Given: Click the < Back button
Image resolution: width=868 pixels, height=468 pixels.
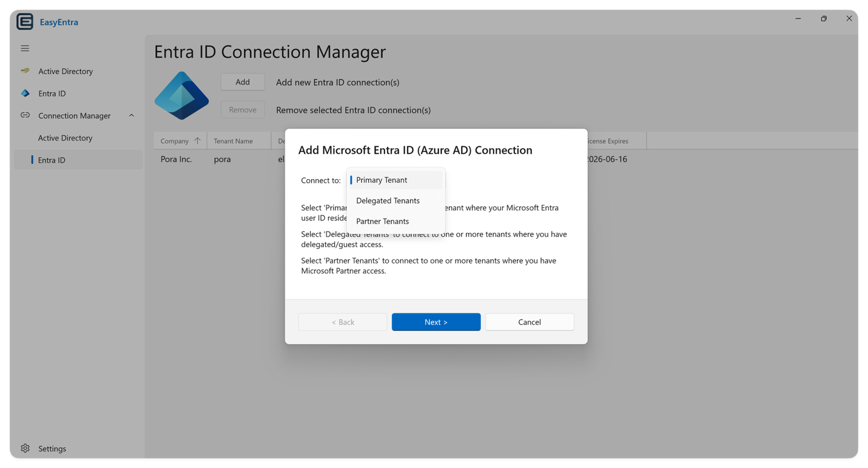Looking at the screenshot, I should [x=343, y=322].
